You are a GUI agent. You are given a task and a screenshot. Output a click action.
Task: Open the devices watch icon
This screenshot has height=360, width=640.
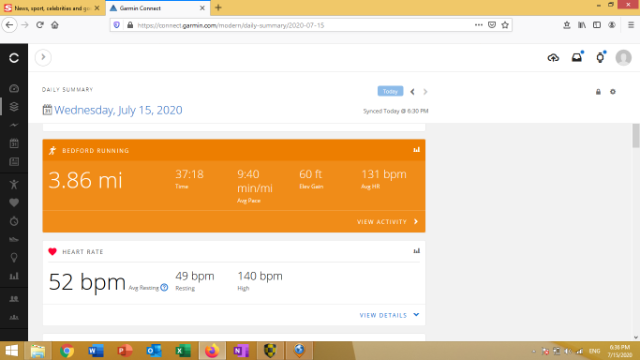click(600, 58)
